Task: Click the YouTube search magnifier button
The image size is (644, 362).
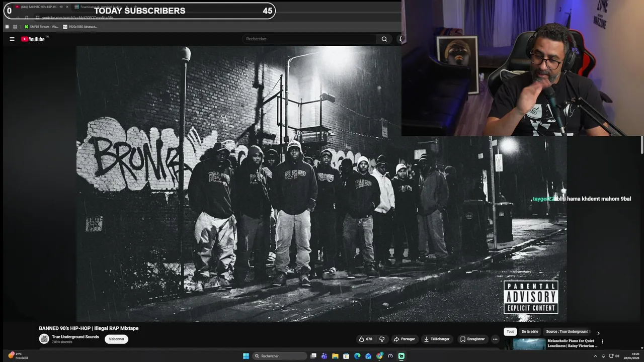Action: (x=384, y=39)
